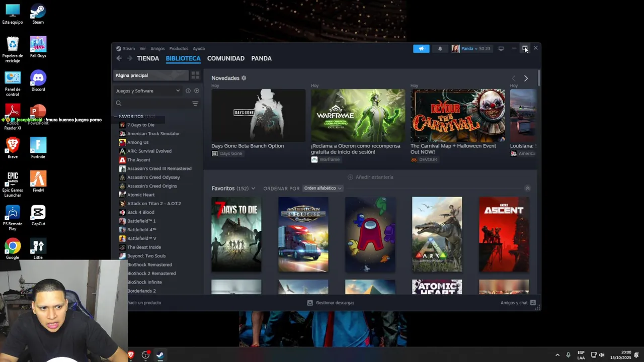Open the Steam announcements megaphone button
The height and width of the screenshot is (362, 644).
click(x=421, y=49)
